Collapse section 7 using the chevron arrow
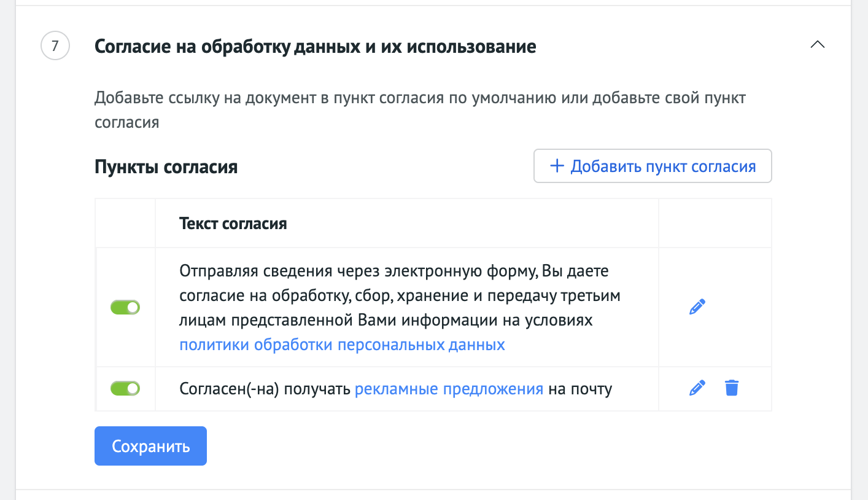 point(817,45)
